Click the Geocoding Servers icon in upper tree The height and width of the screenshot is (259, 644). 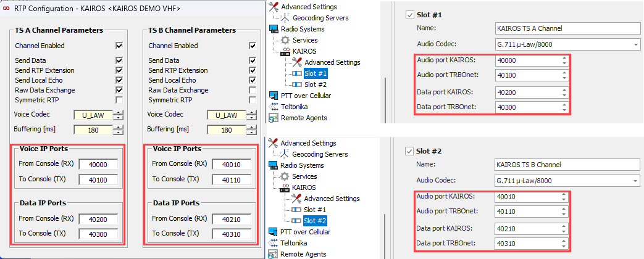pos(285,18)
